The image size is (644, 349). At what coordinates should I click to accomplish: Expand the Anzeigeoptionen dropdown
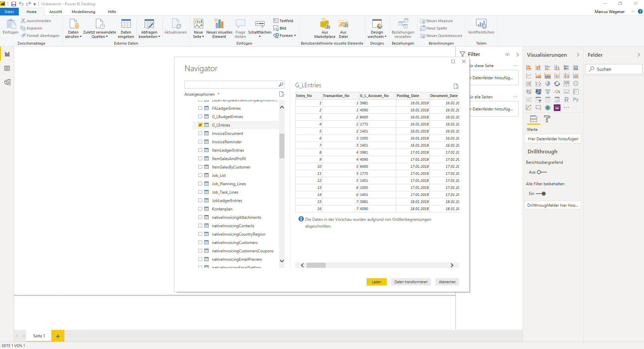[202, 94]
